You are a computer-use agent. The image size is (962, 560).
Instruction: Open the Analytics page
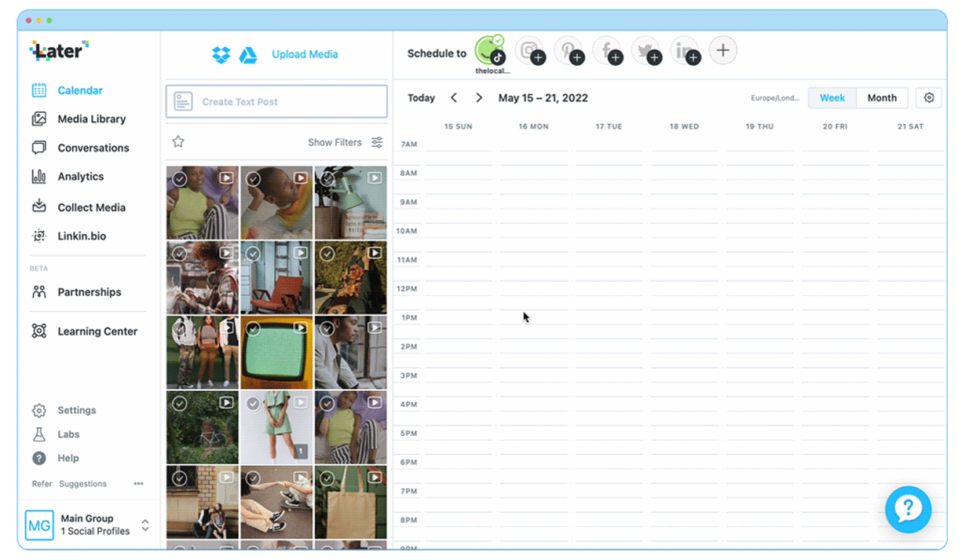pyautogui.click(x=68, y=177)
